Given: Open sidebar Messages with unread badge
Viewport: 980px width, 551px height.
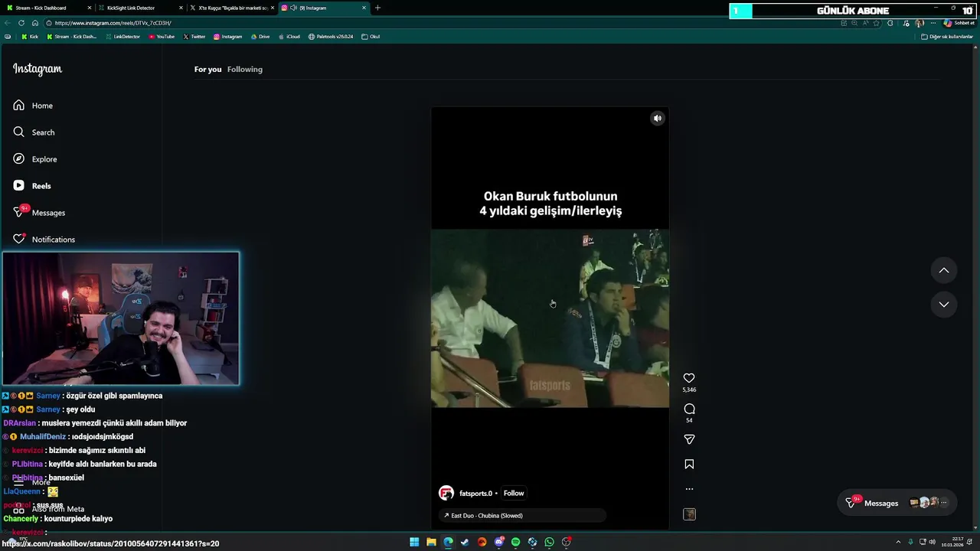Looking at the screenshot, I should pyautogui.click(x=39, y=212).
